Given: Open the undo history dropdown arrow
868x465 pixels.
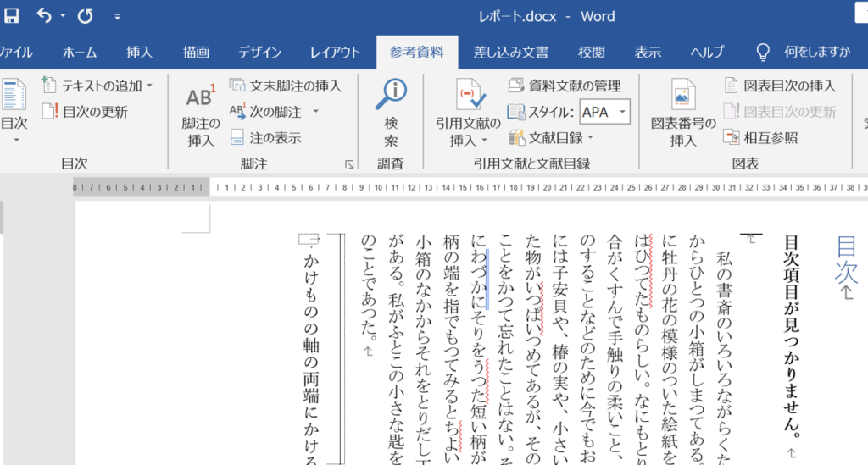Looking at the screenshot, I should (63, 16).
